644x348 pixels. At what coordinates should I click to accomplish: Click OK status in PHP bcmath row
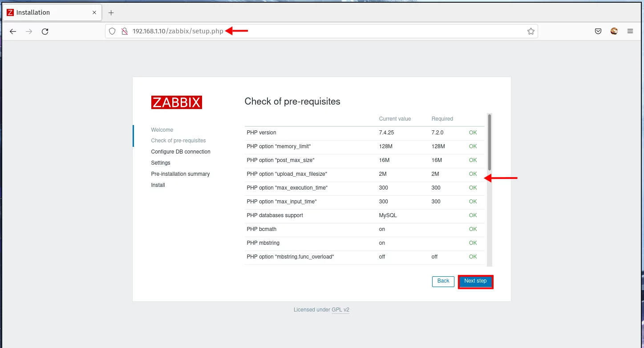pos(473,229)
